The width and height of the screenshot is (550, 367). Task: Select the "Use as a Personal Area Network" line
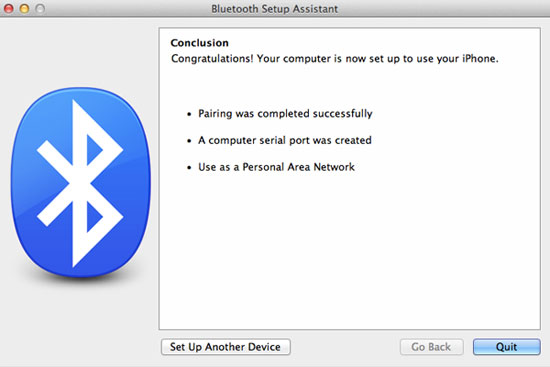point(276,167)
